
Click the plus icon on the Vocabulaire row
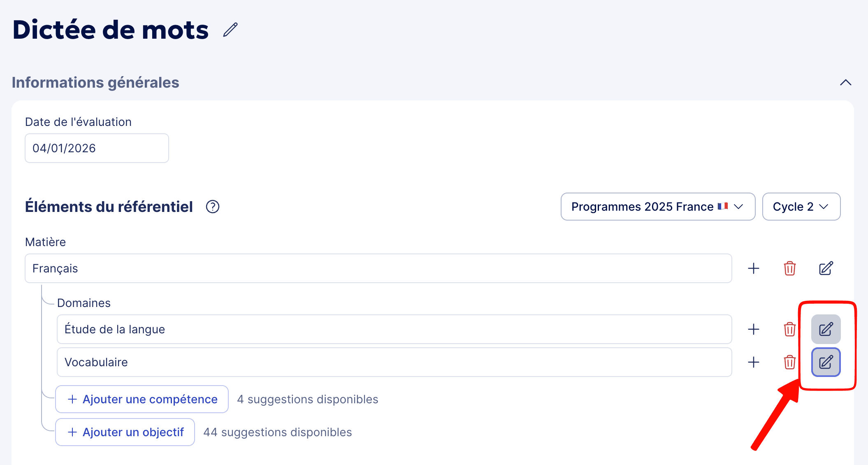[x=753, y=362]
